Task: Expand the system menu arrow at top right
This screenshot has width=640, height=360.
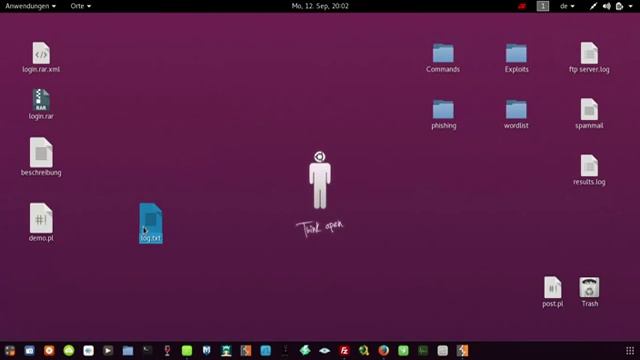Action: (631, 6)
